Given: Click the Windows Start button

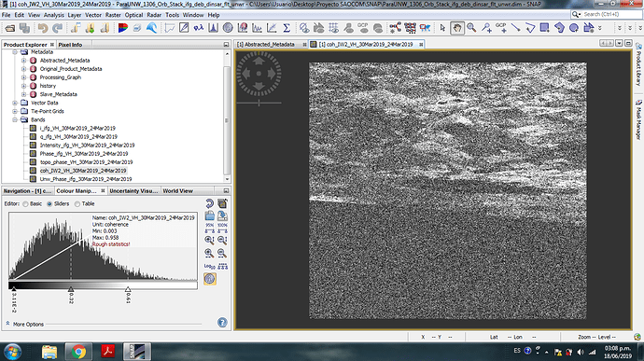Looking at the screenshot, I should [x=12, y=352].
